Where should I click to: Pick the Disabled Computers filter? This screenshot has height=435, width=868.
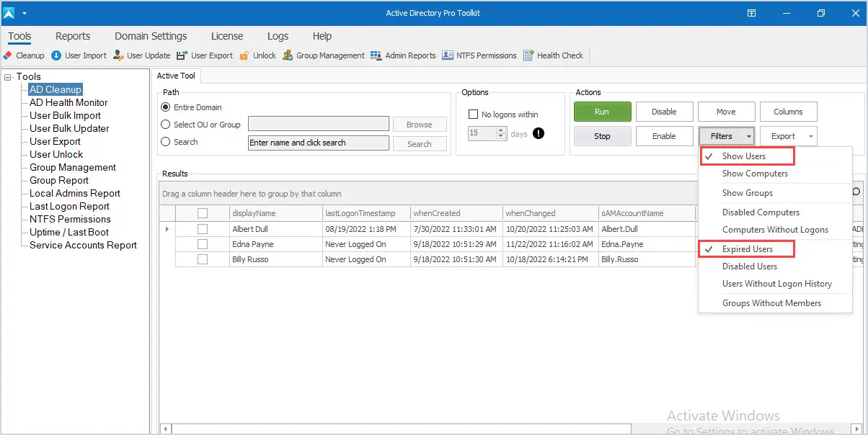775,212
